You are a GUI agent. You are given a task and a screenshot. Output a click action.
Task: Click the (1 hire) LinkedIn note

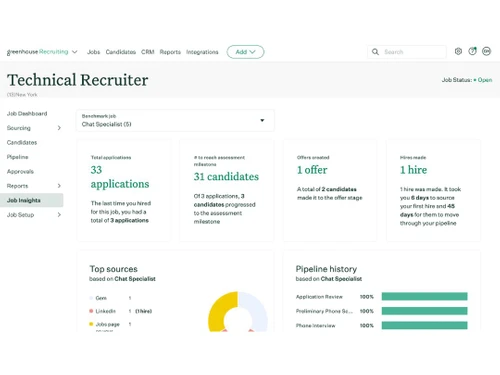(x=144, y=311)
